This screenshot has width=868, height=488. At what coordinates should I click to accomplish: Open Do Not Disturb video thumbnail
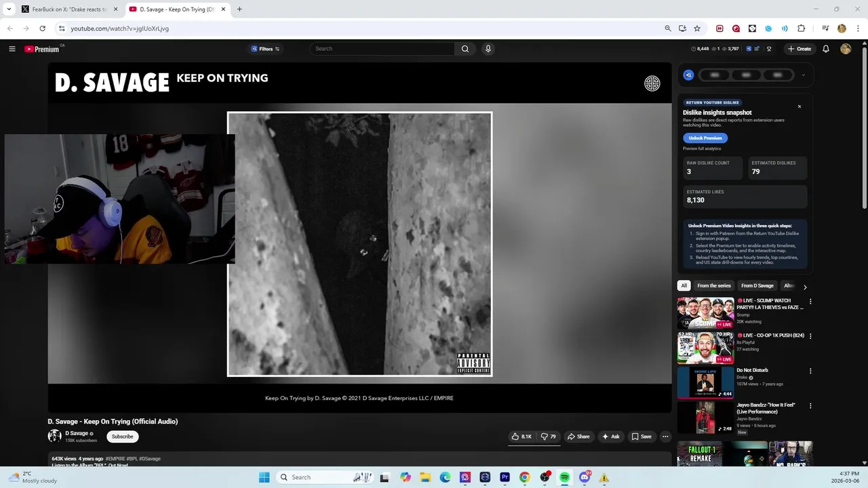point(705,382)
